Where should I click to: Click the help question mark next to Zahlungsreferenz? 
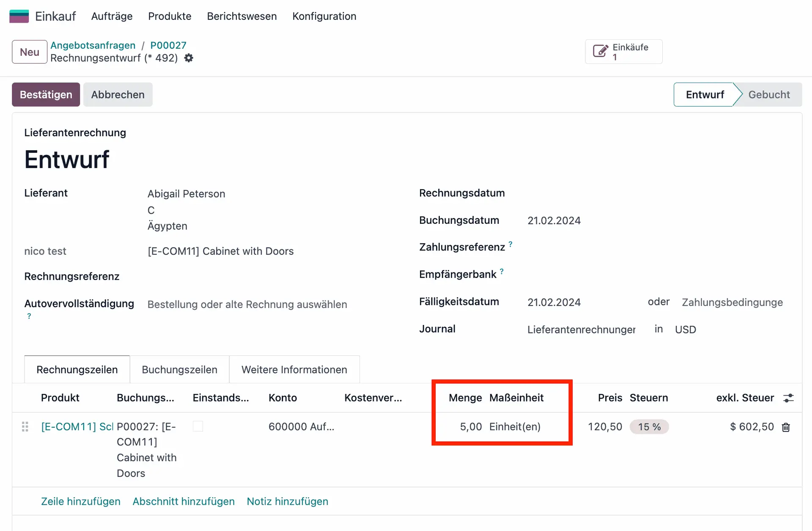[x=510, y=244]
